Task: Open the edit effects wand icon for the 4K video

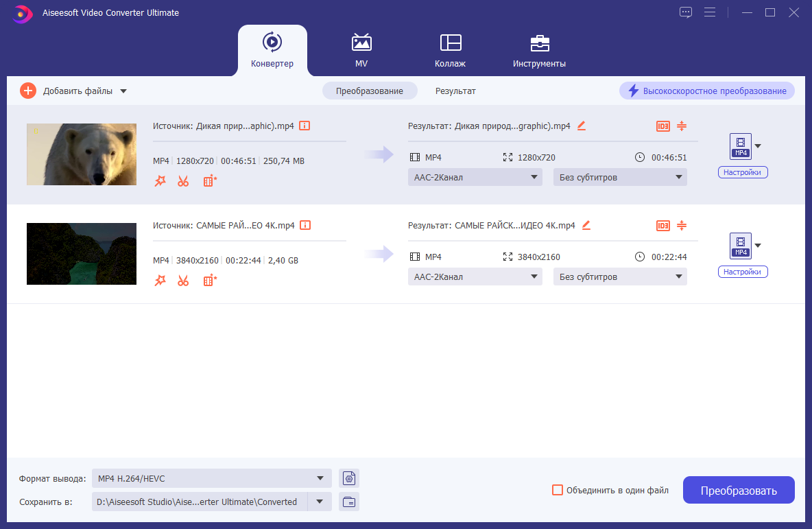Action: click(x=160, y=281)
